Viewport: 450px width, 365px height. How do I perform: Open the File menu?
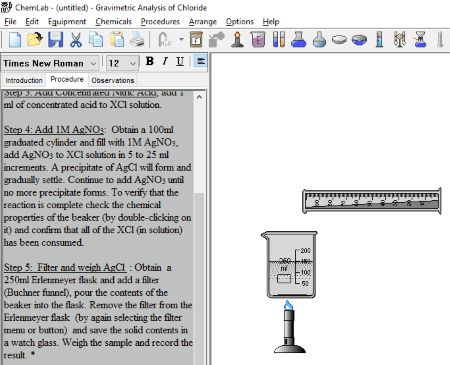[10, 22]
